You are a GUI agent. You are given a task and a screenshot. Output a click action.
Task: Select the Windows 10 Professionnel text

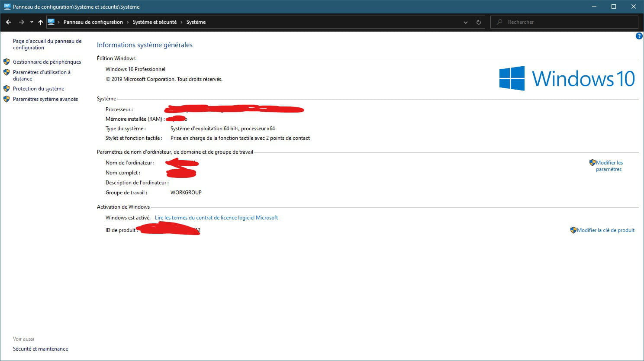point(135,69)
